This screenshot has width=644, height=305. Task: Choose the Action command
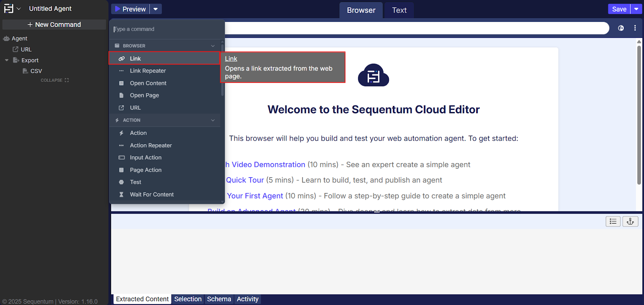tap(165, 133)
